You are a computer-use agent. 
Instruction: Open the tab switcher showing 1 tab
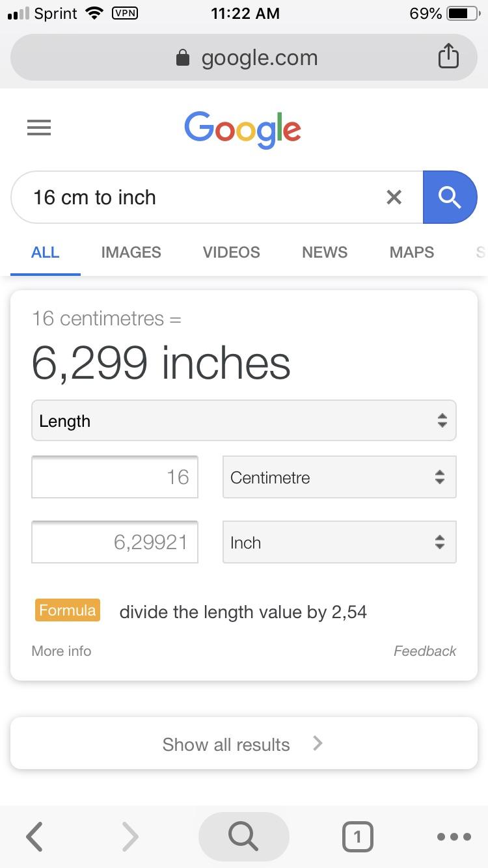[x=357, y=837]
